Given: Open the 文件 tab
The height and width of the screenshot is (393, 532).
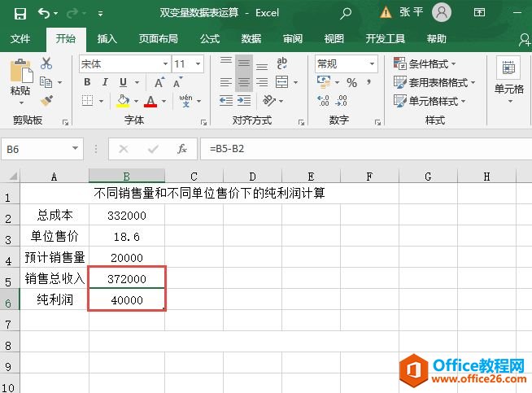Looking at the screenshot, I should click(x=20, y=39).
